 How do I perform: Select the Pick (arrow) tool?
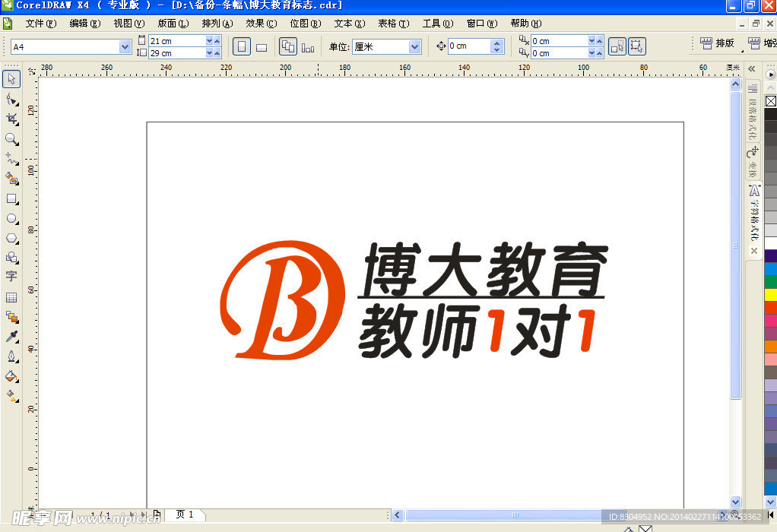[11, 79]
